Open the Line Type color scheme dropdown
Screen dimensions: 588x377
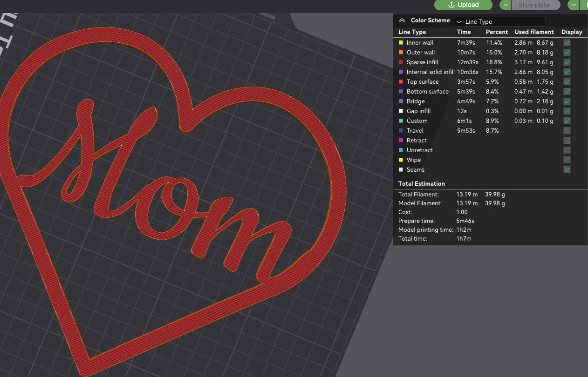point(500,21)
